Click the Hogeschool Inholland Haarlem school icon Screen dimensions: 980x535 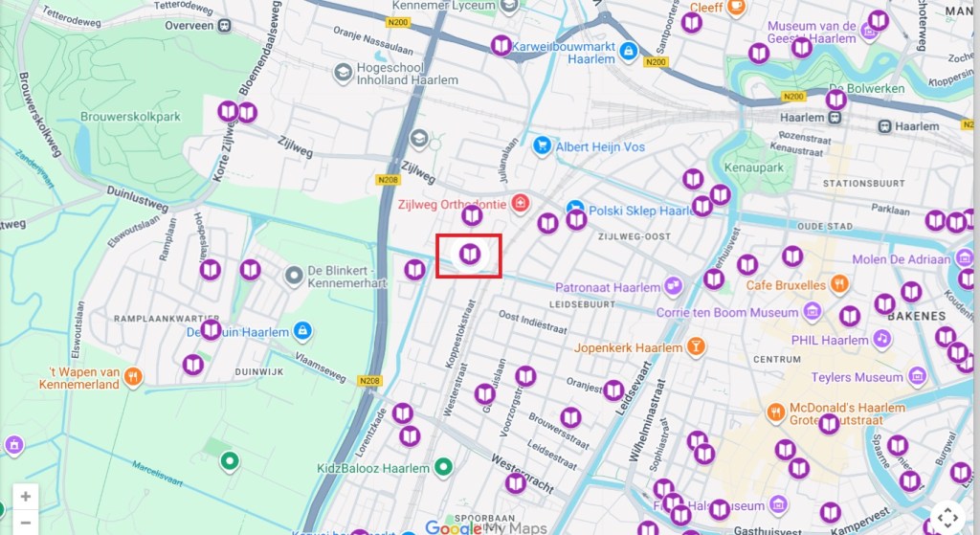click(x=343, y=73)
